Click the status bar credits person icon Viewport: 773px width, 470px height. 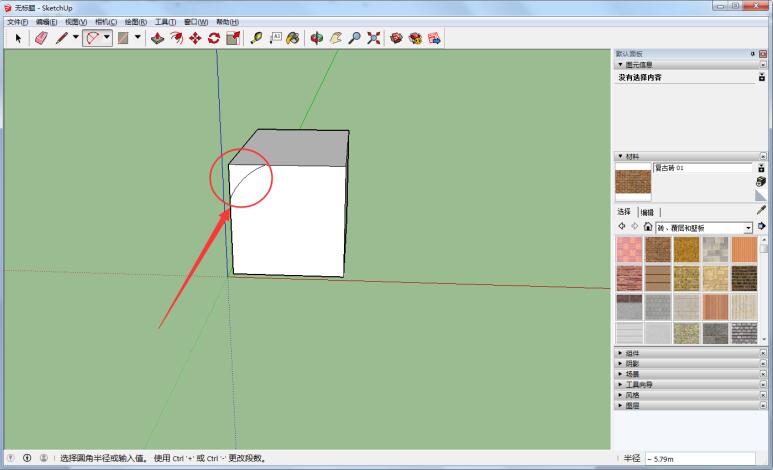pyautogui.click(x=44, y=458)
